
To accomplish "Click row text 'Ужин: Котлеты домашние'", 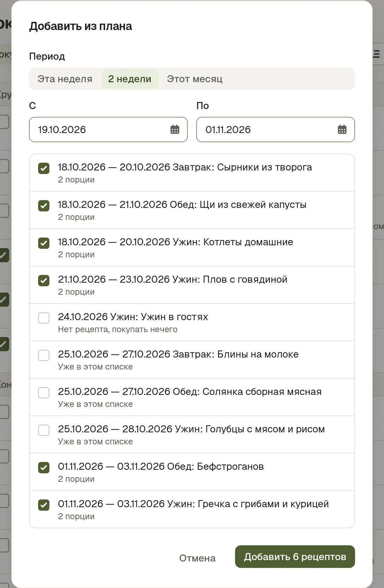I will click(x=233, y=242).
